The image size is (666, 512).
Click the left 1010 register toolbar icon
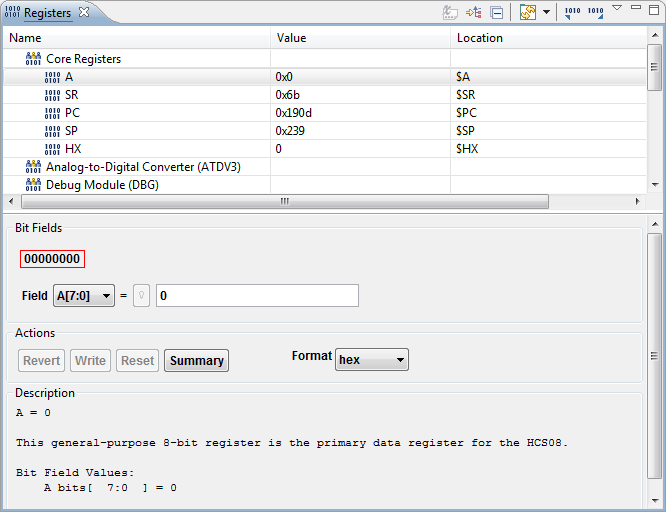click(x=571, y=13)
